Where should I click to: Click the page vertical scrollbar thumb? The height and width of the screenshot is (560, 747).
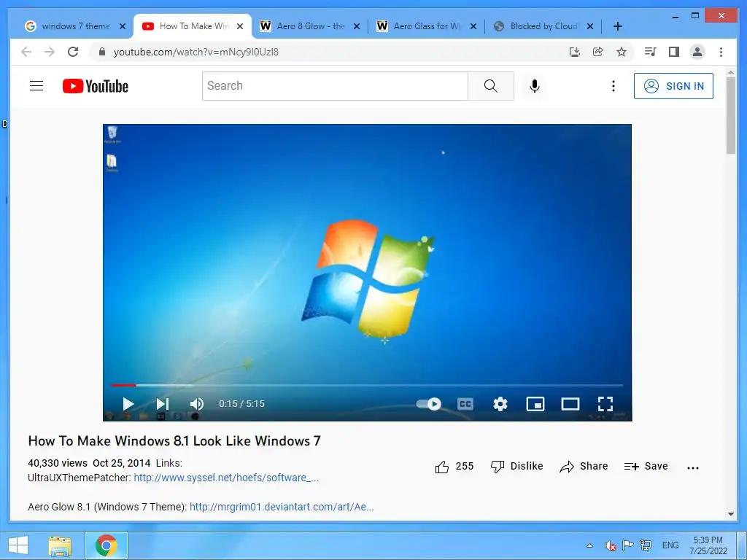(731, 115)
